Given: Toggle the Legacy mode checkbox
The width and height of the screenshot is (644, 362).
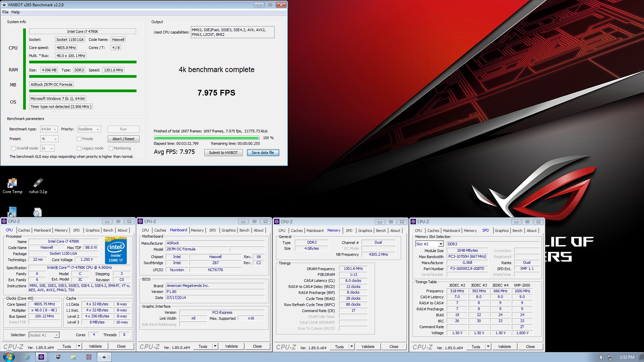Looking at the screenshot, I should tap(79, 148).
